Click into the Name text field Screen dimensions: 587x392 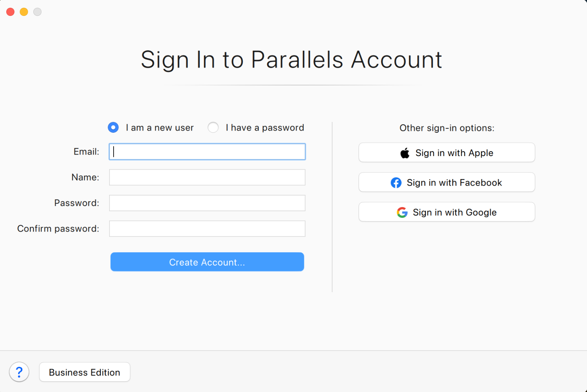pos(207,178)
